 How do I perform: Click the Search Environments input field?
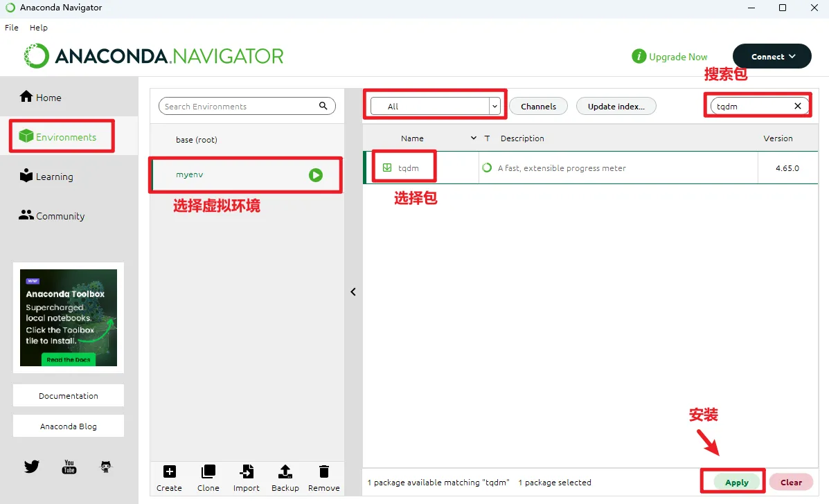click(x=247, y=106)
